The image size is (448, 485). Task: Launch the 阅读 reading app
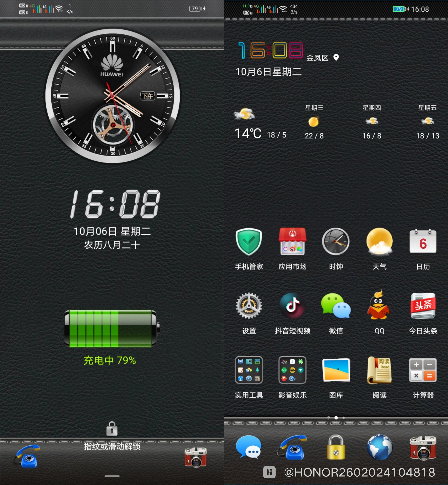click(379, 370)
